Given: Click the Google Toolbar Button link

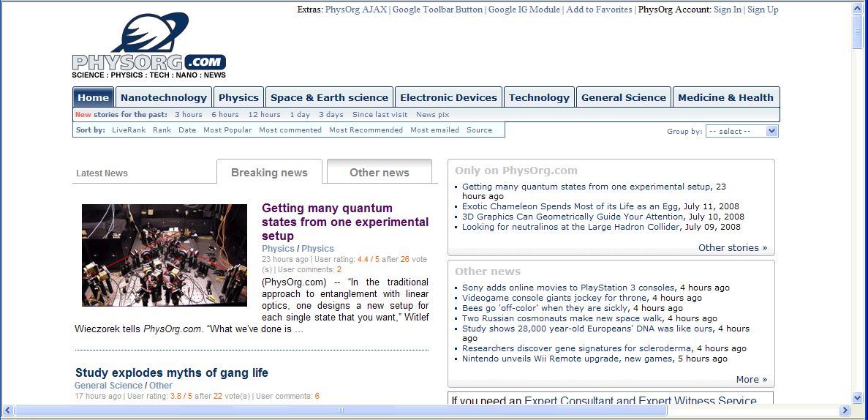Looking at the screenshot, I should click(x=437, y=10).
